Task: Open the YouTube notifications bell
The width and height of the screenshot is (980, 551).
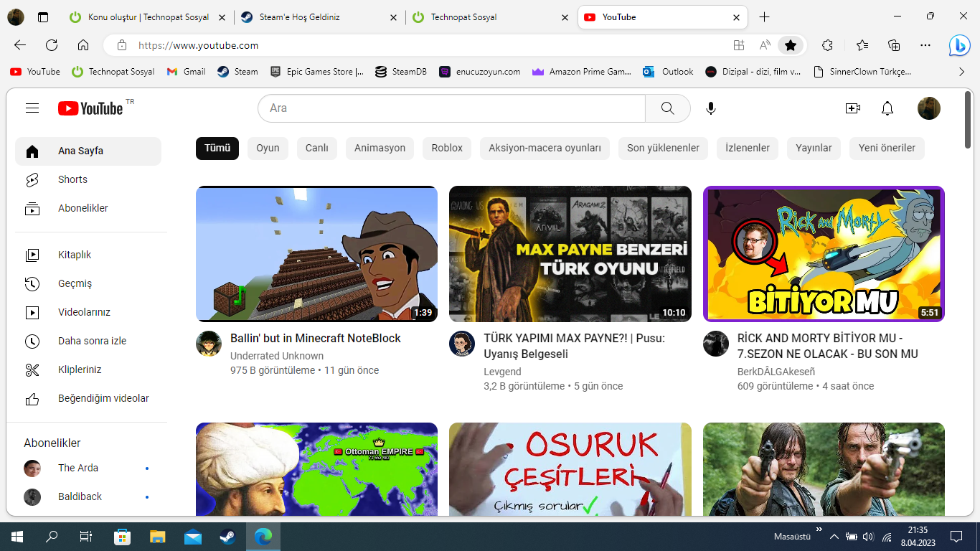Action: tap(887, 108)
